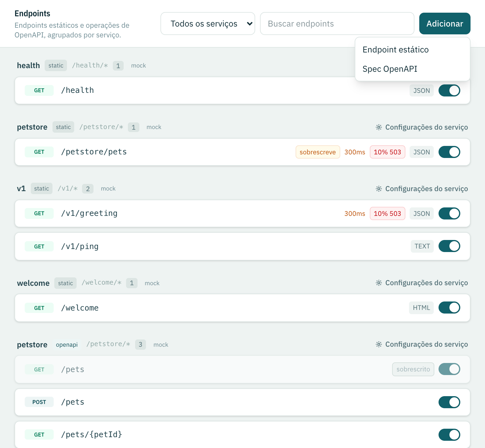Viewport: 485px width, 448px height.
Task: Click the openapi tag beside petstore
Action: coord(67,345)
